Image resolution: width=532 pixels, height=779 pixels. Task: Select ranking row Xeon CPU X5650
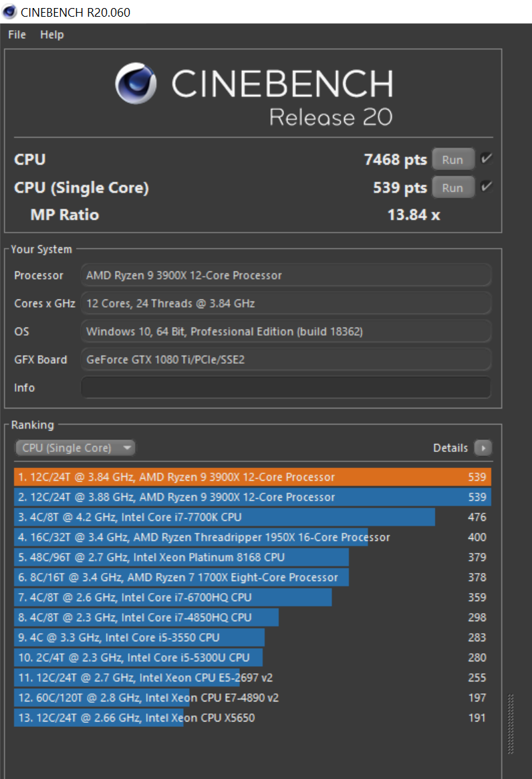click(253, 717)
